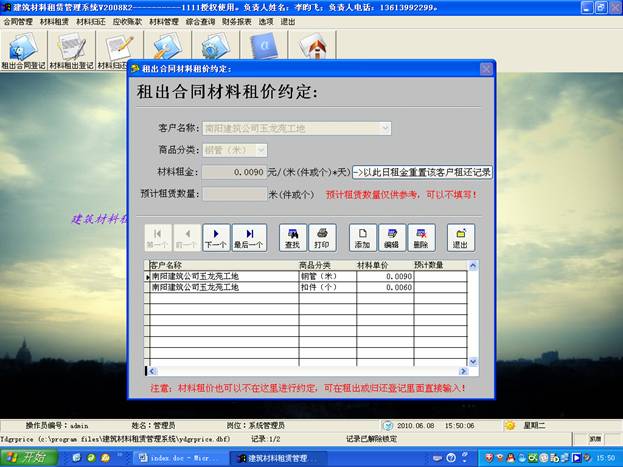The width and height of the screenshot is (623, 467).
Task: Click the 查找 search button
Action: 292,237
